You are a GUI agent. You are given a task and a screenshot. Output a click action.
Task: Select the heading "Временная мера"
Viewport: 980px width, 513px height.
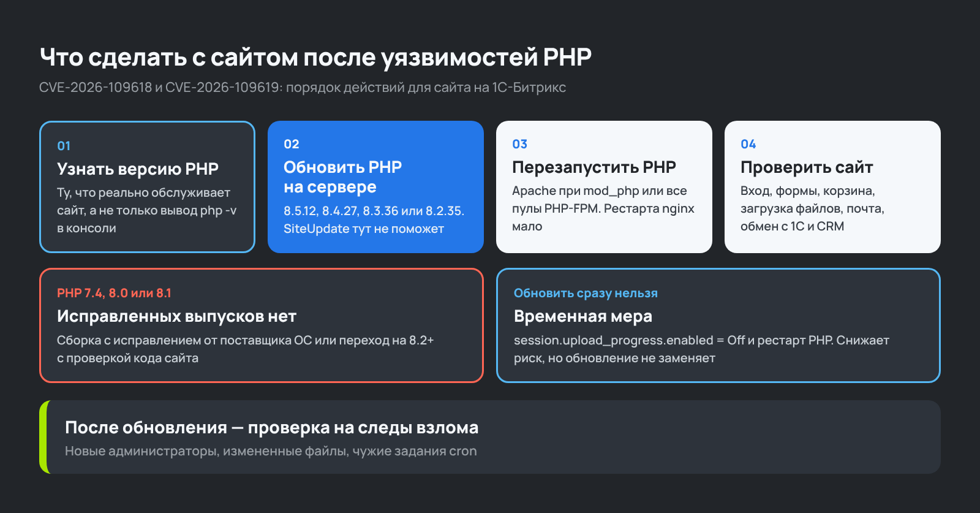pos(583,316)
